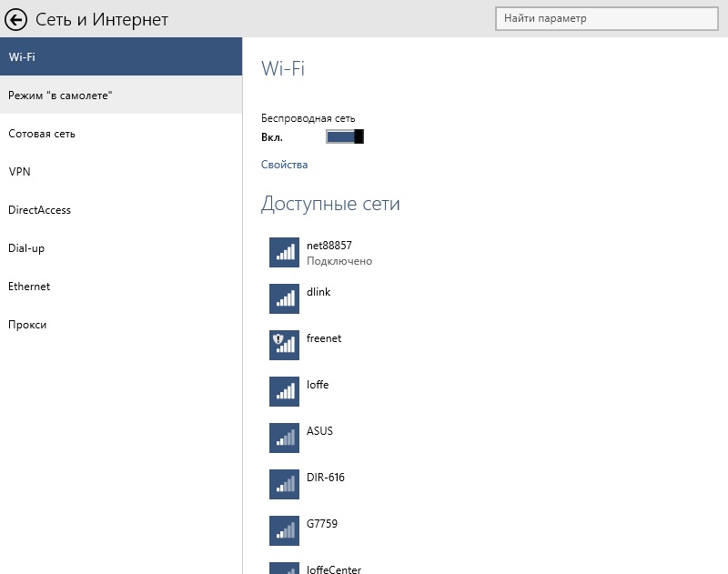Image resolution: width=728 pixels, height=574 pixels.
Task: Click the Сеть и Интернет page title
Action: tap(102, 19)
